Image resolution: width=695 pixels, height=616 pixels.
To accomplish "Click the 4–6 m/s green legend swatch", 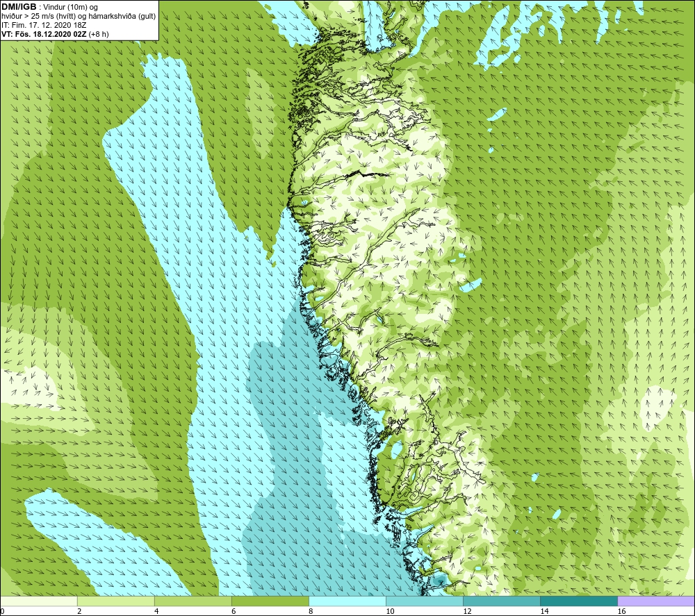I will pyautogui.click(x=193, y=601).
